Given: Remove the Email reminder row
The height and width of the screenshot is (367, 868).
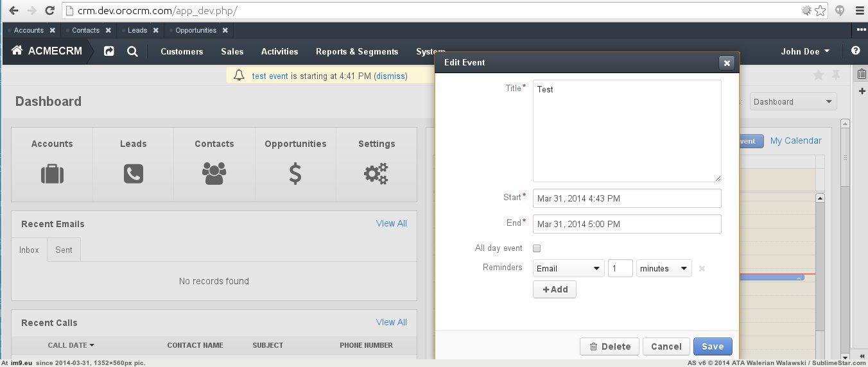Looking at the screenshot, I should click(702, 269).
